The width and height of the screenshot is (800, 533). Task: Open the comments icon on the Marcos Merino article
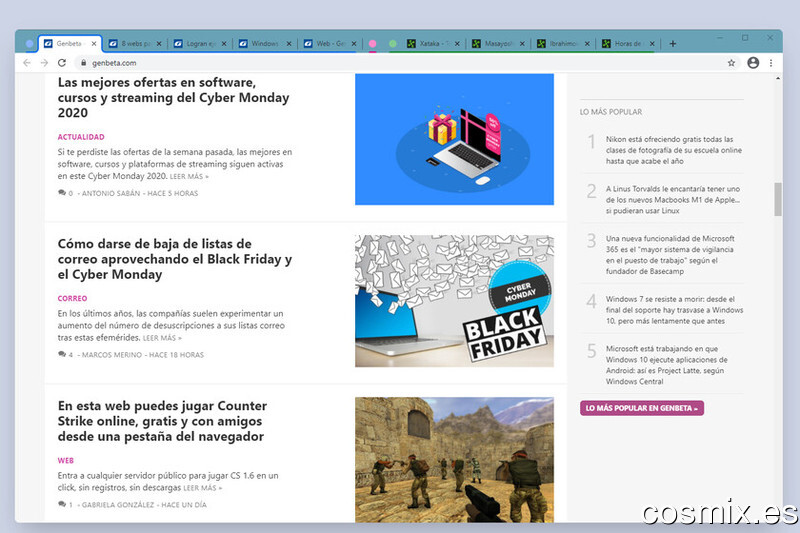[62, 354]
